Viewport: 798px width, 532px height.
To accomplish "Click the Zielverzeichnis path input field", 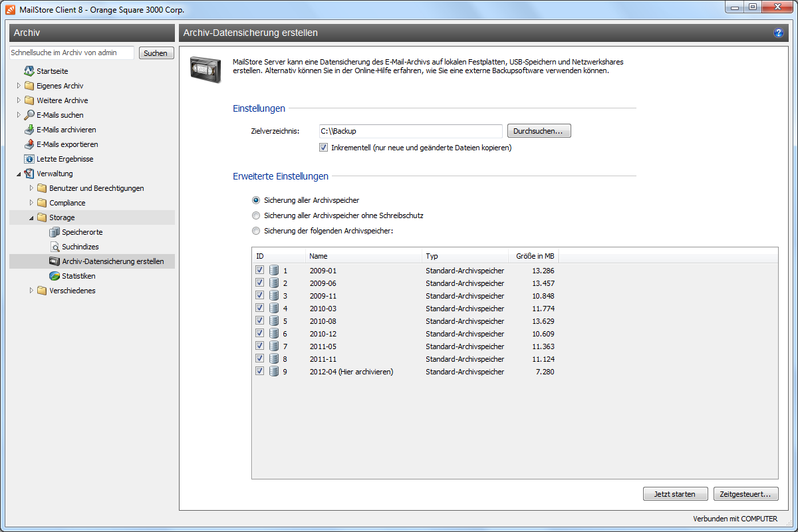I will (x=409, y=131).
